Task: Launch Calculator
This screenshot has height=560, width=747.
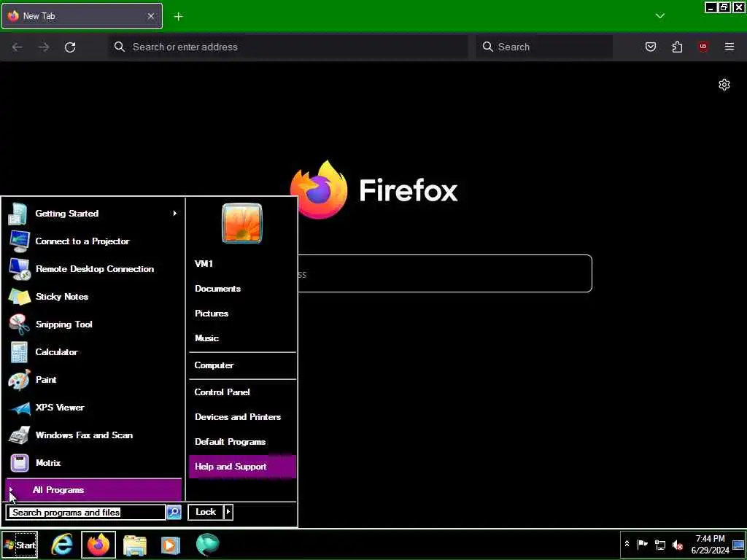Action: pyautogui.click(x=93, y=352)
